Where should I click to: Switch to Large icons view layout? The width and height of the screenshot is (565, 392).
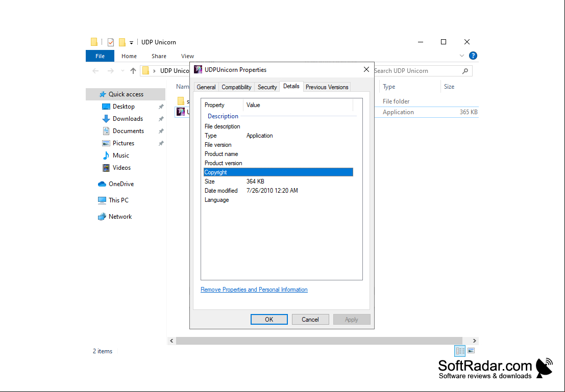tap(471, 351)
